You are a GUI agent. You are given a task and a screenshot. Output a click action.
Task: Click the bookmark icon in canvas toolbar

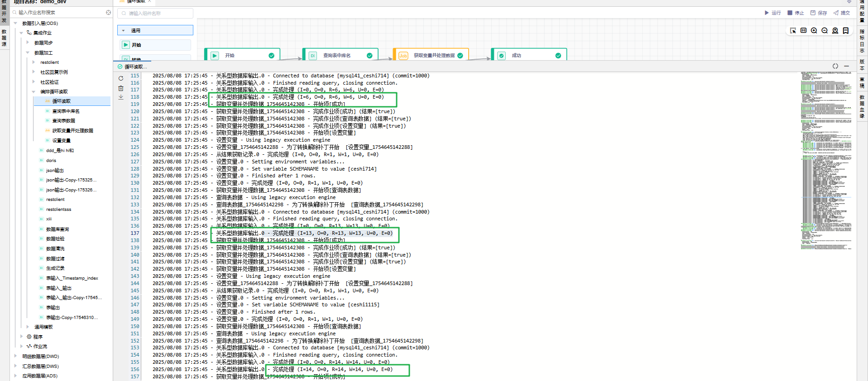tap(846, 31)
